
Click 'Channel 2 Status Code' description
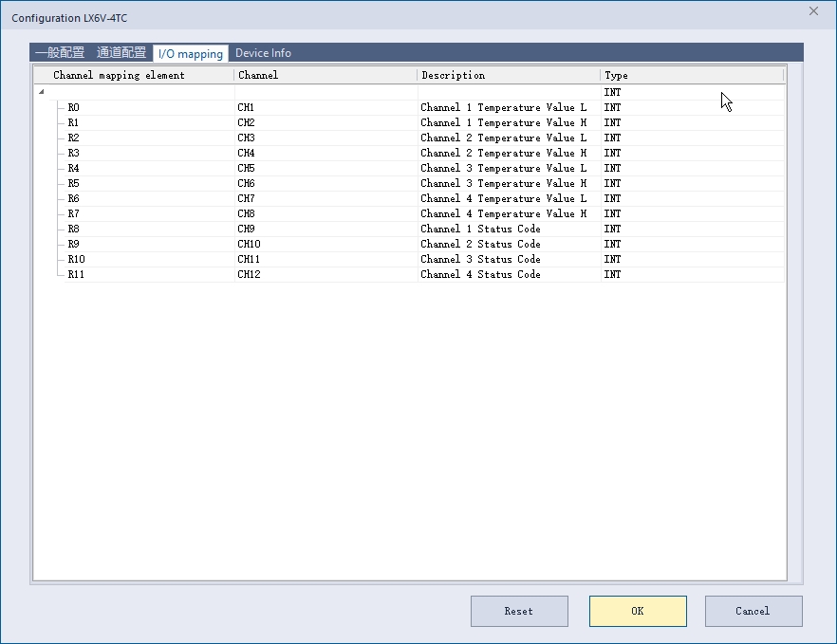tap(480, 245)
